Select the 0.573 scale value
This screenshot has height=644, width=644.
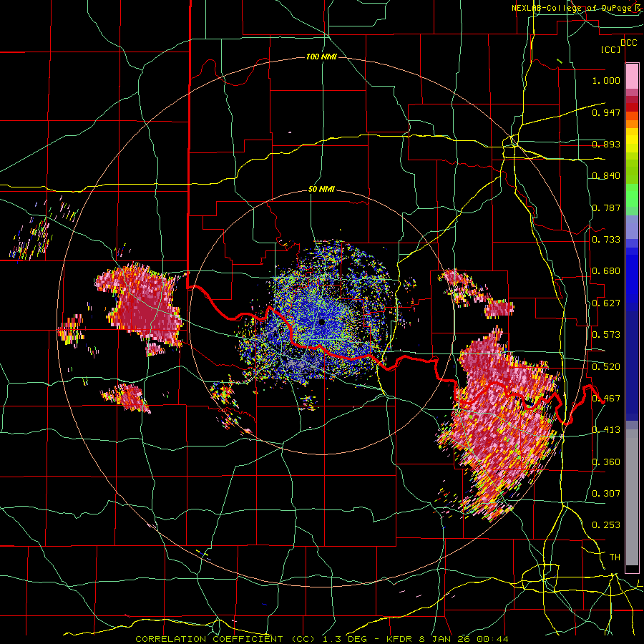606,334
